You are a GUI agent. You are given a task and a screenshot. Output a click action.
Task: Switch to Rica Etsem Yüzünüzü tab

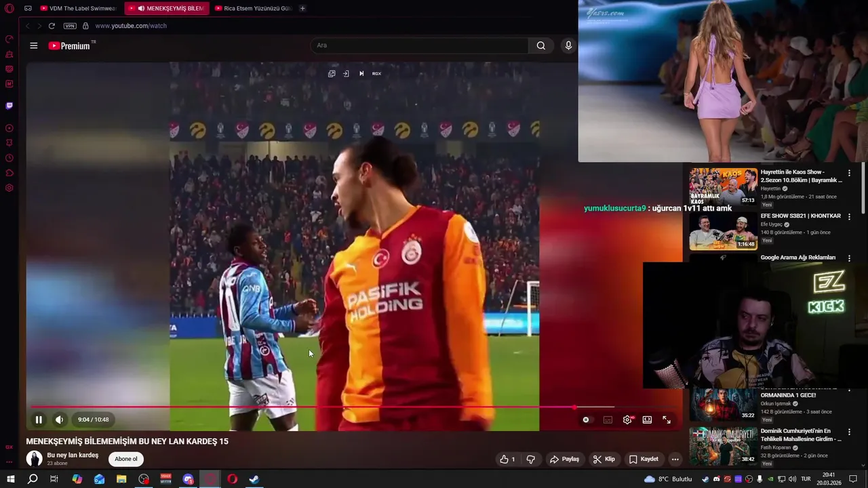tap(253, 8)
